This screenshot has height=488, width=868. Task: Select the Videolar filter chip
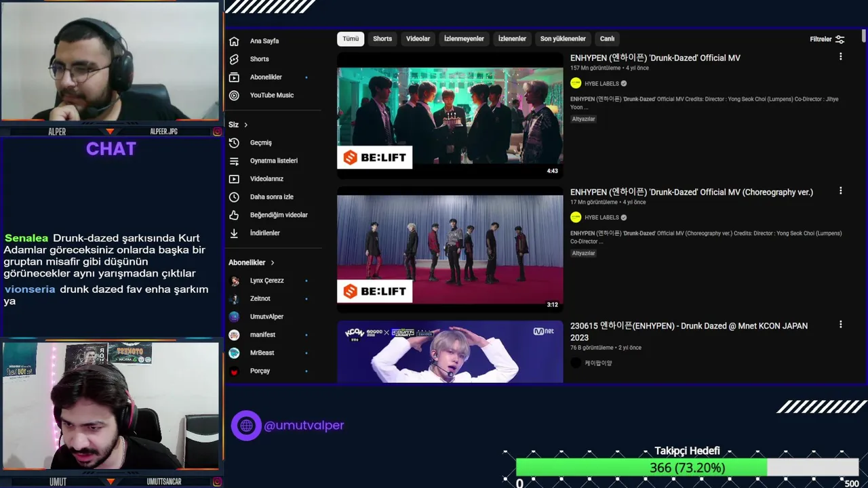[x=418, y=39]
